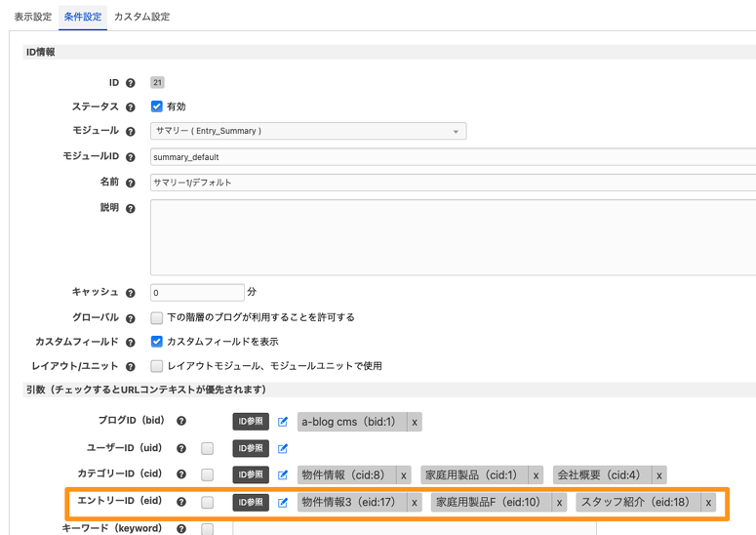
Task: Tick the エントリーID URL context checkbox
Action: [x=207, y=503]
